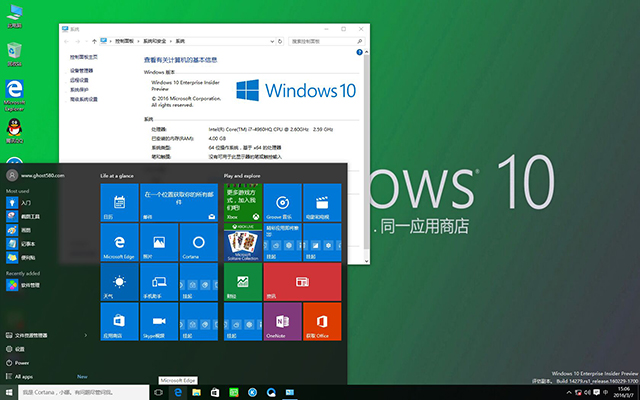
Task: Launch the Cortana tile
Action: (198, 242)
